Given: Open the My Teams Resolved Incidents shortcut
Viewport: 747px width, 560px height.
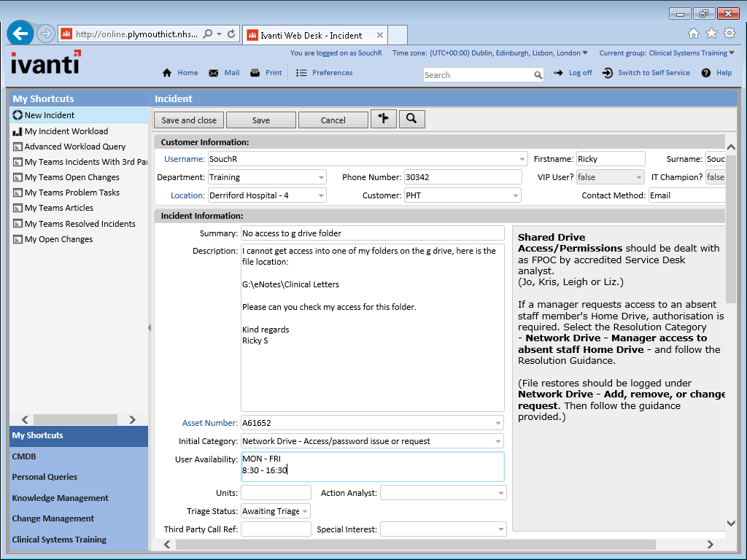Looking at the screenshot, I should pos(80,224).
